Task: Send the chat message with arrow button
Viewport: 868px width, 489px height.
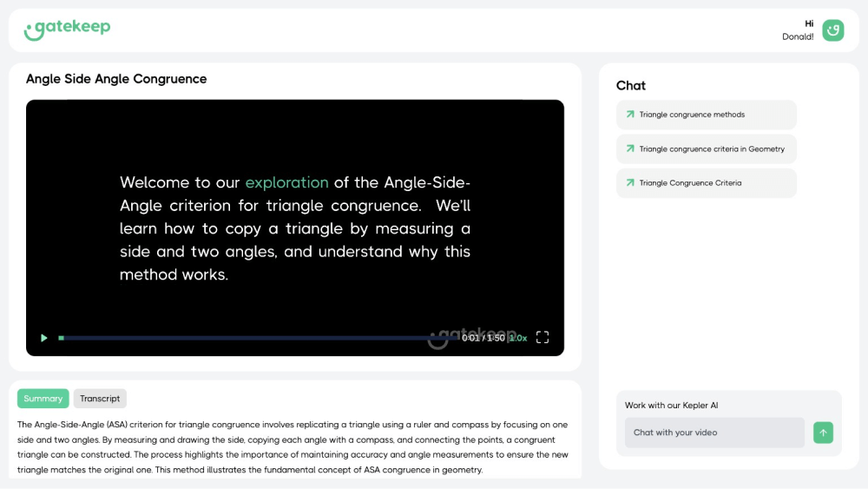Action: 823,433
